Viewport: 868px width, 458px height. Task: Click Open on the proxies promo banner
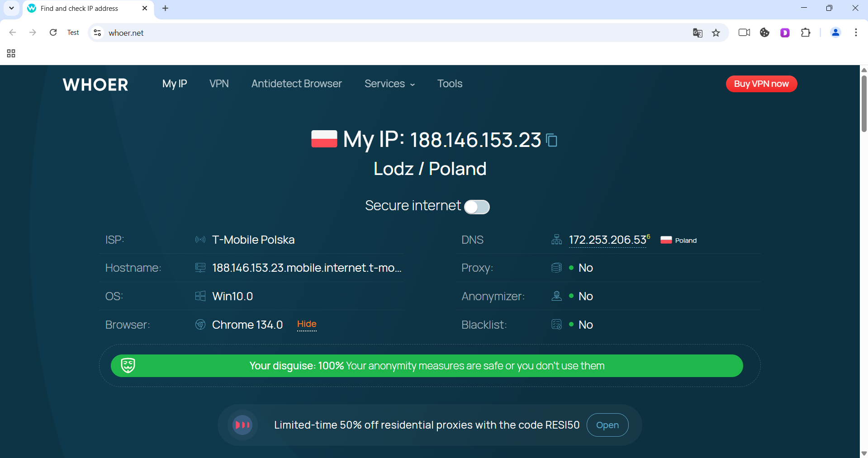coord(607,425)
